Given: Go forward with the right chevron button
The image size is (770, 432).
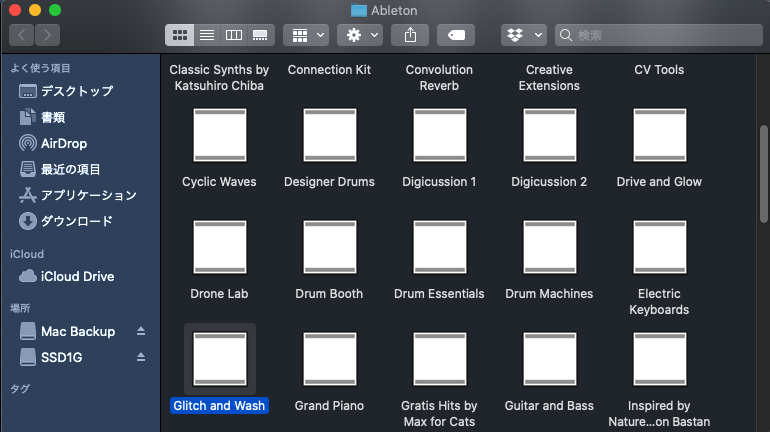Looking at the screenshot, I should pos(47,35).
